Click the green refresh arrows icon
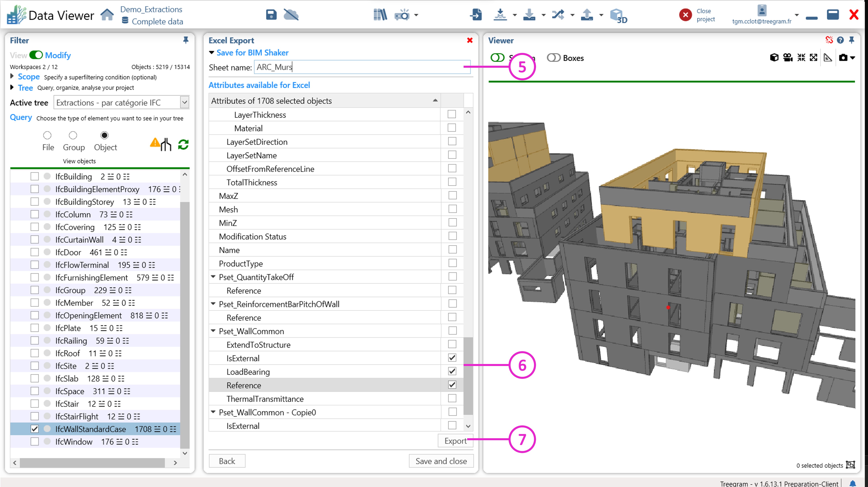868x487 pixels. (x=183, y=145)
